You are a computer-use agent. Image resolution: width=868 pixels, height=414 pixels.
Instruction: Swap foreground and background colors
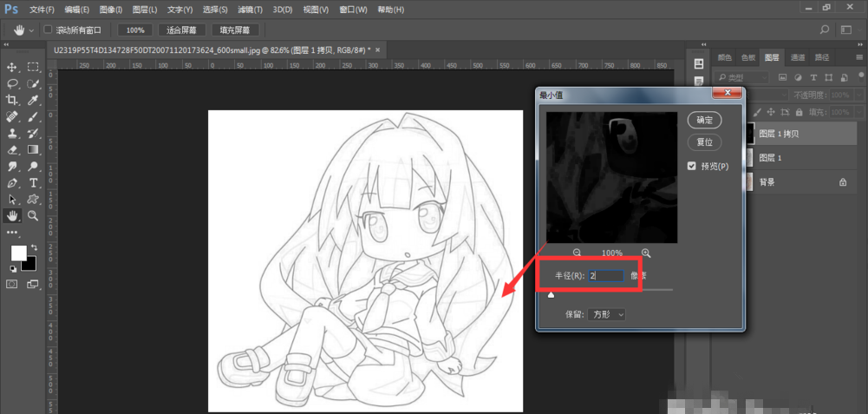(x=34, y=248)
